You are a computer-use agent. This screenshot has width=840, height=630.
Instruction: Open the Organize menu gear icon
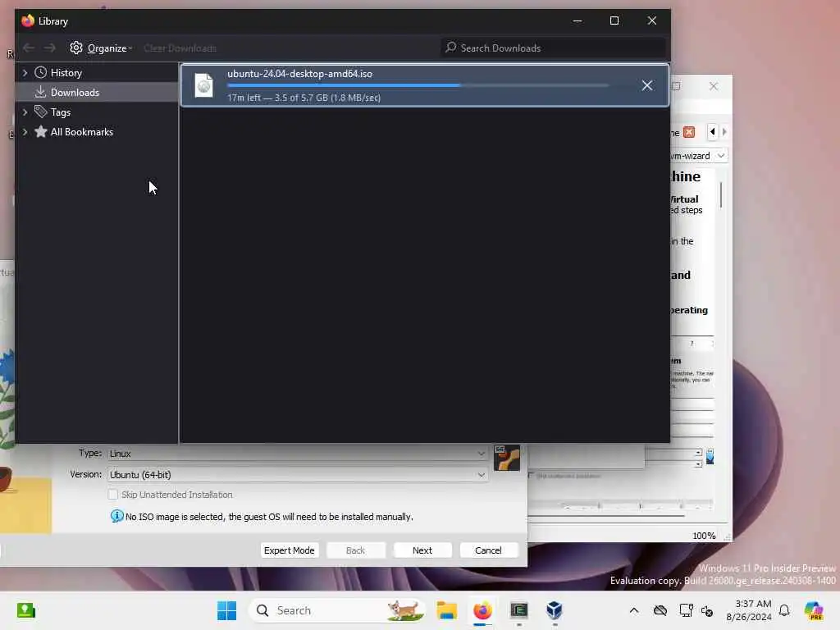(x=76, y=48)
